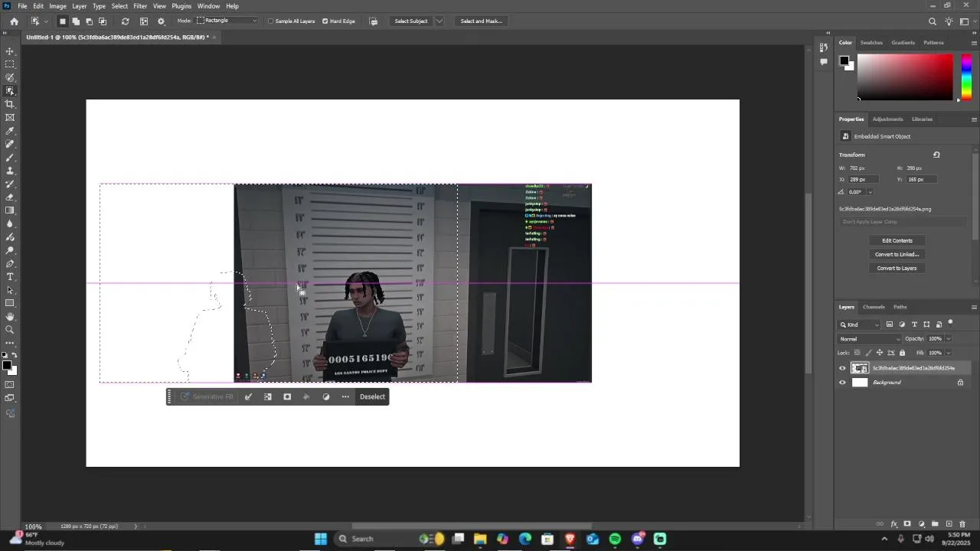Click Subtract from selection mode icon

(89, 21)
